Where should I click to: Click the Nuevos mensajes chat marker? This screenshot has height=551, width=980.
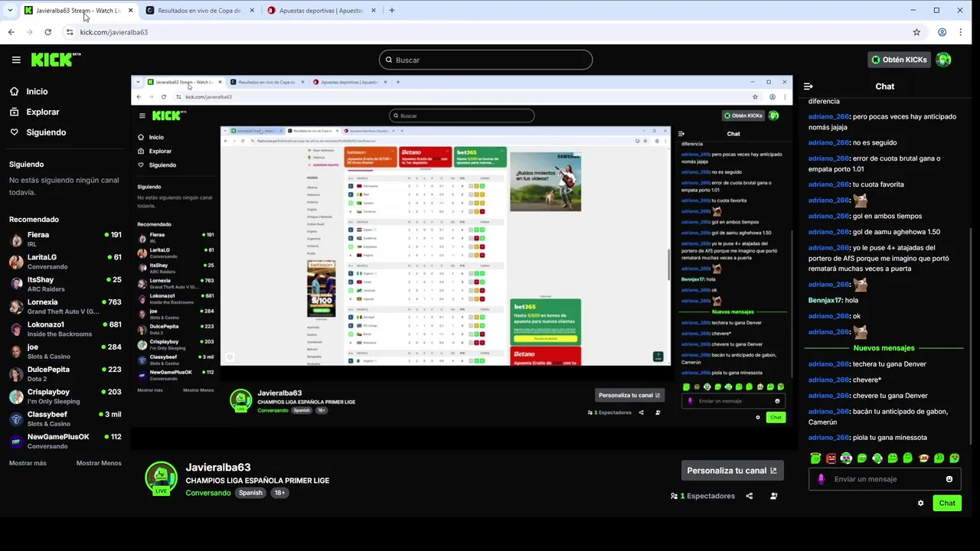[884, 348]
